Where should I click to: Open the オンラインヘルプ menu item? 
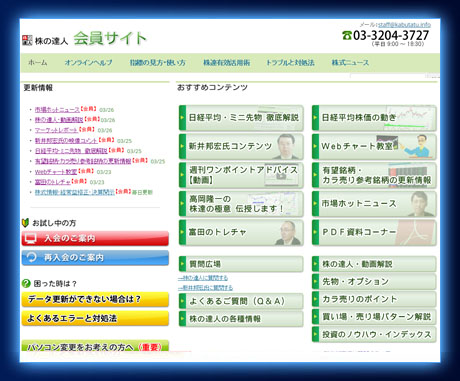pyautogui.click(x=88, y=63)
